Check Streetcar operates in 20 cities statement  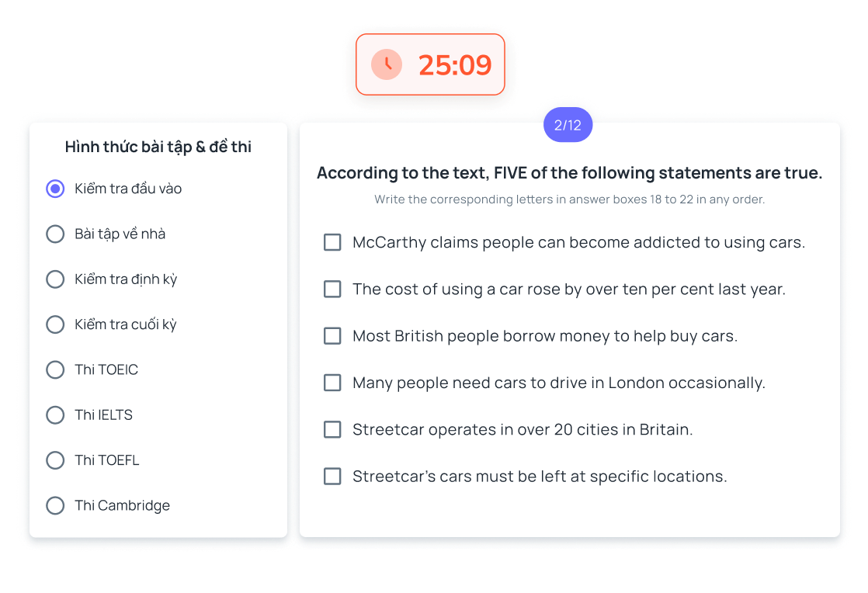coord(332,429)
